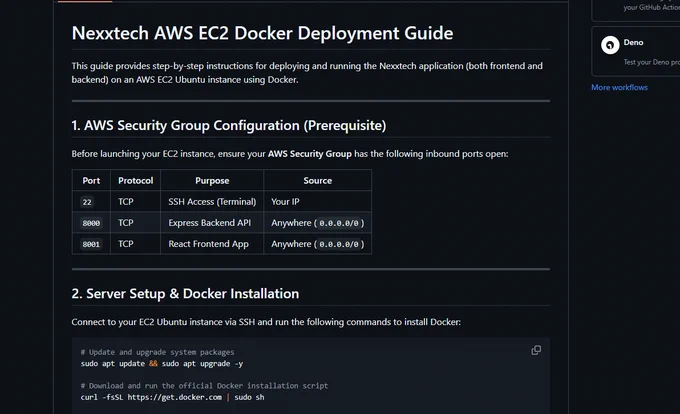Viewport: 680px width, 414px height.
Task: Select the Deno workflow card title
Action: [633, 42]
